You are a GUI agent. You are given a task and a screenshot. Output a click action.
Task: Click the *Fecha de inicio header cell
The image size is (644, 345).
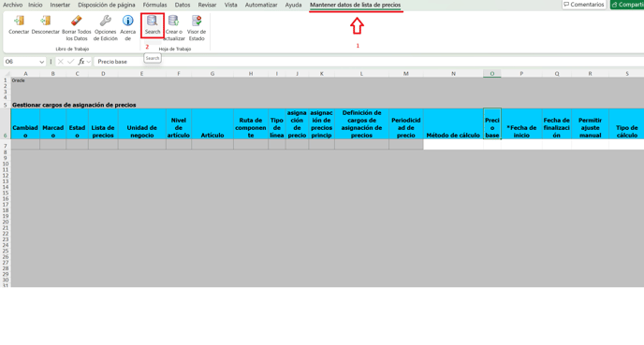(521, 124)
